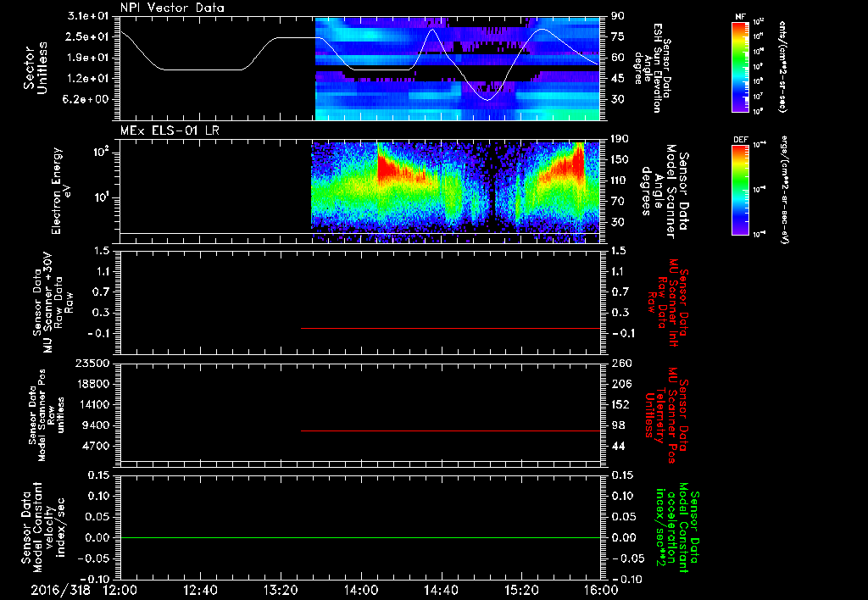Click the '12:00' time axis label
This screenshot has width=868, height=600.
pos(120,590)
